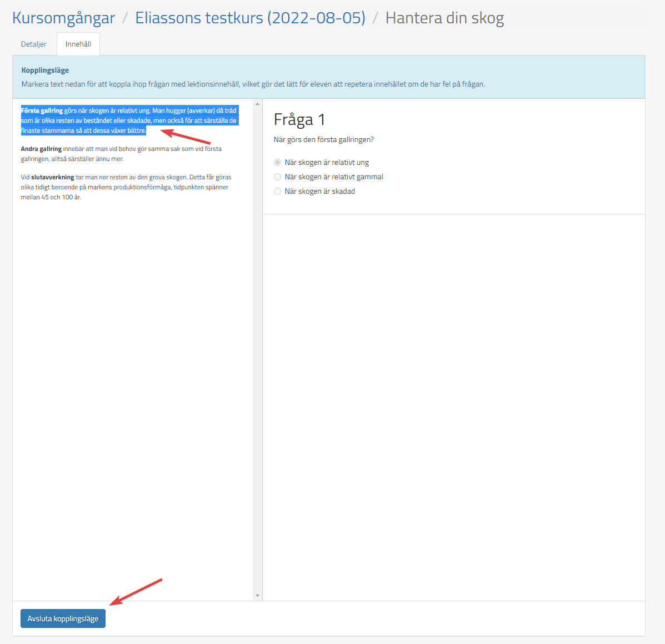Click the "Kopplingsläge" banner heading

[x=45, y=70]
